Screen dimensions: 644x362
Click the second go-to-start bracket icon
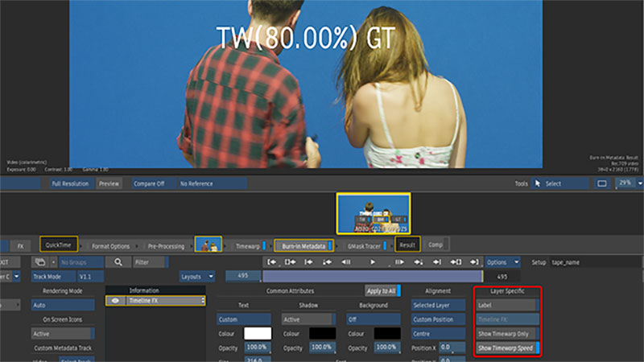[291, 262]
